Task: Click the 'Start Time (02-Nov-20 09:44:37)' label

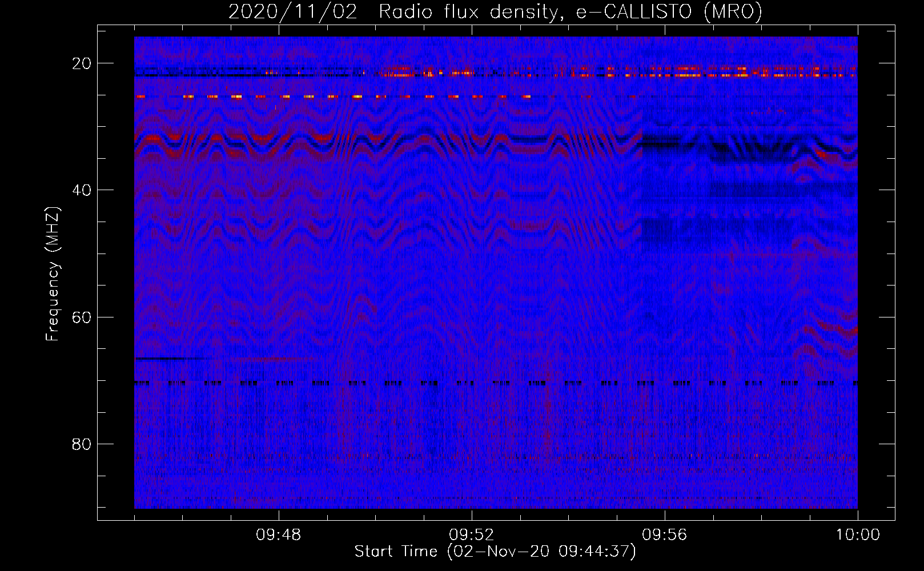Action: pos(495,552)
